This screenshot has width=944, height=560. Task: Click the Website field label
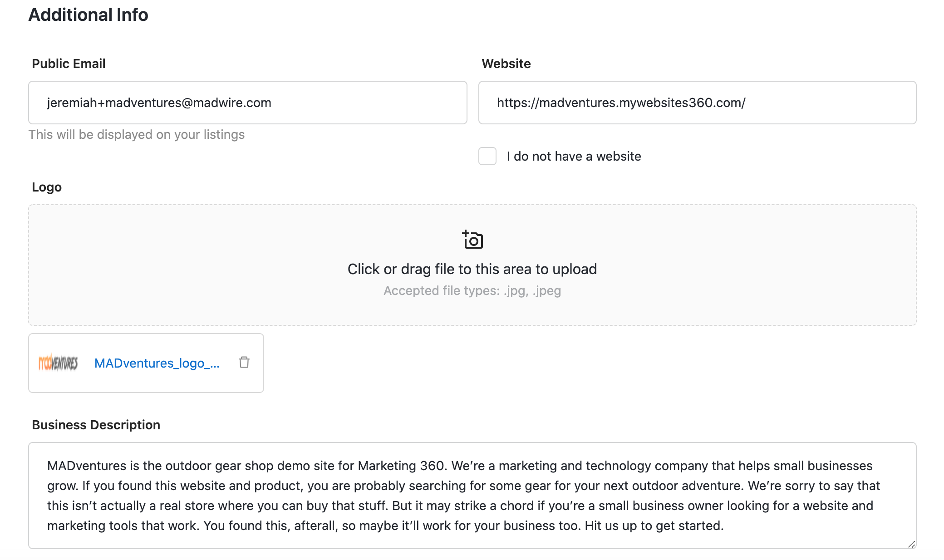pyautogui.click(x=506, y=64)
